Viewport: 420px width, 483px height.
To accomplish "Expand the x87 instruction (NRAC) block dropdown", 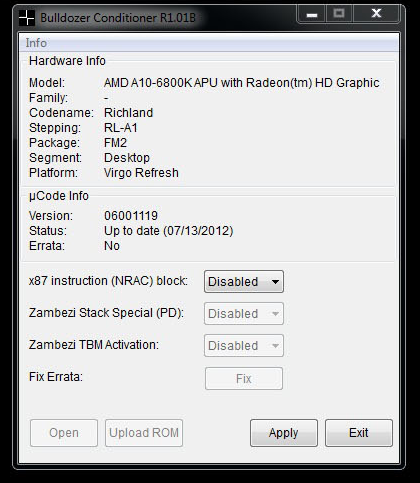I will click(x=244, y=282).
